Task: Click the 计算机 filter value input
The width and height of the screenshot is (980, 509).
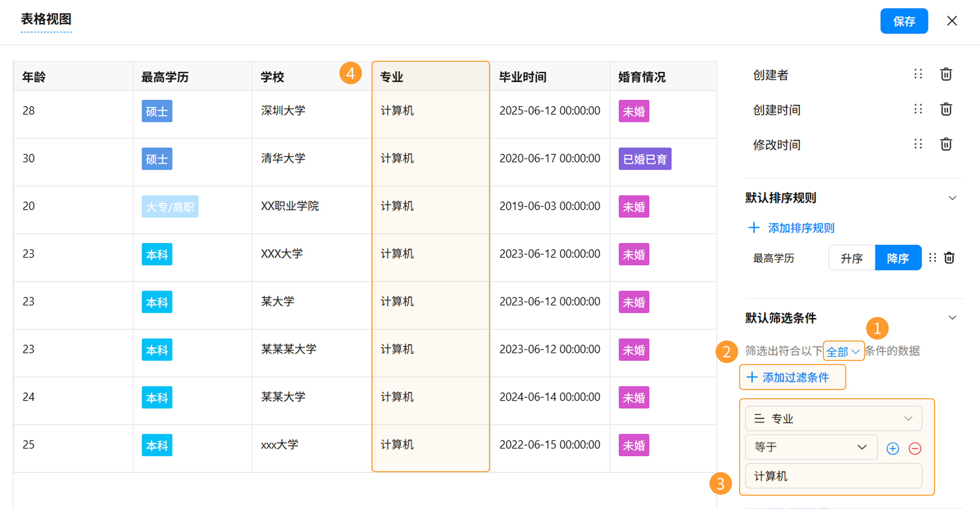Action: tap(833, 476)
